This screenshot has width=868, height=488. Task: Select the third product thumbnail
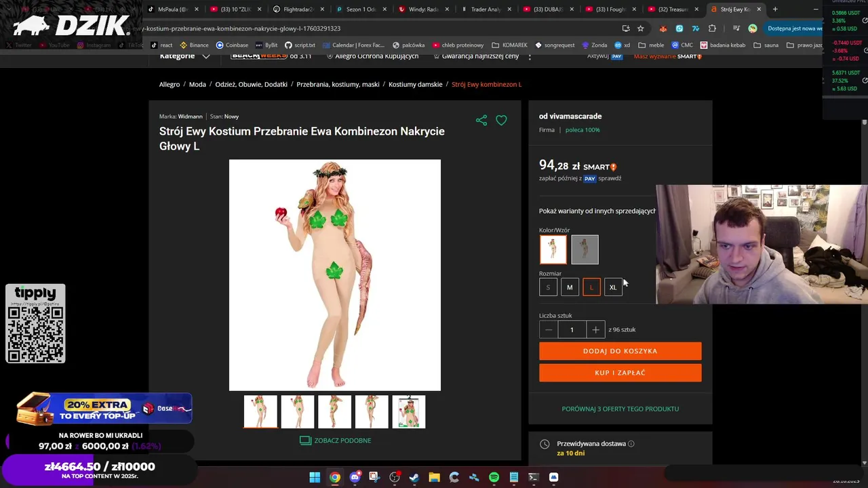coord(334,412)
